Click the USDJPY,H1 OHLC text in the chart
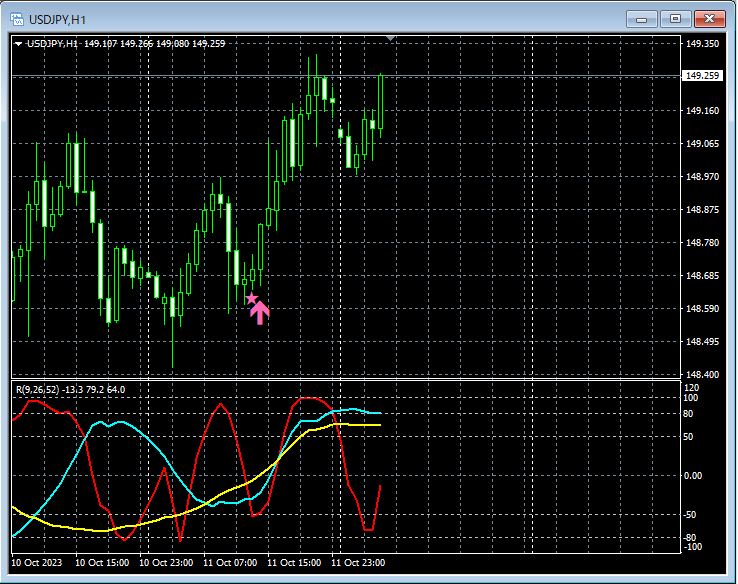Viewport: 738px width, 584px height. pyautogui.click(x=126, y=44)
